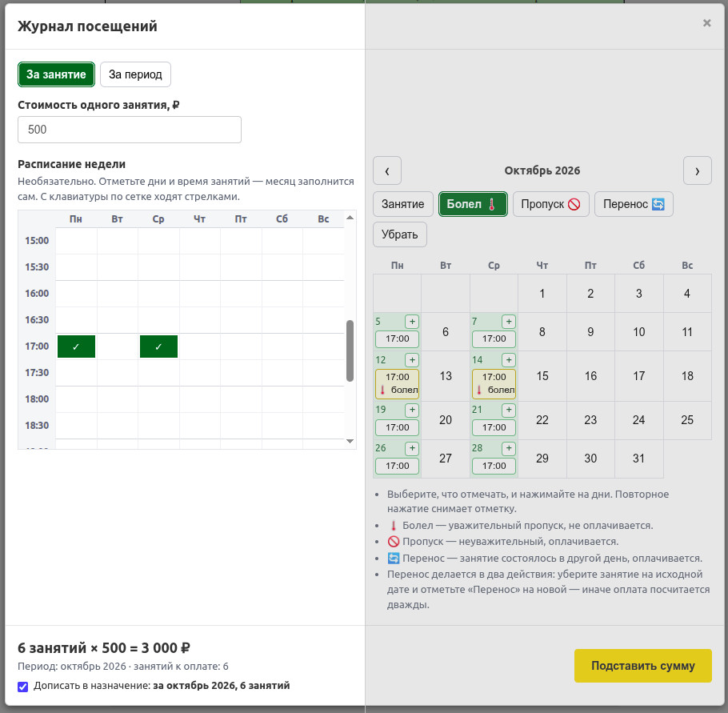Image resolution: width=728 pixels, height=713 pixels.
Task: Select the 'Пропуск' marking mode
Action: pos(550,204)
